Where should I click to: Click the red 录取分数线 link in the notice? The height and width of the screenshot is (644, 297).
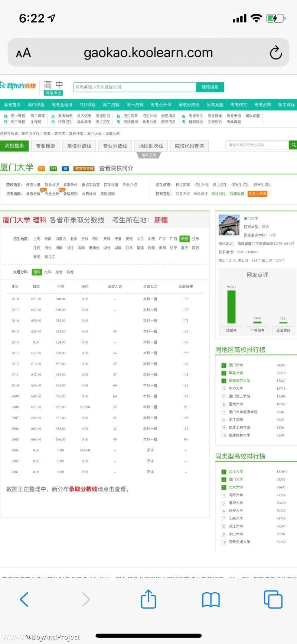[x=83, y=489]
